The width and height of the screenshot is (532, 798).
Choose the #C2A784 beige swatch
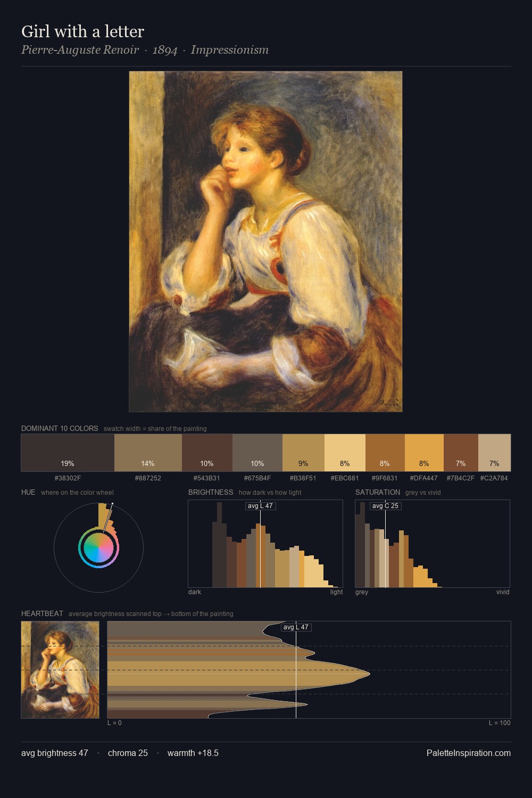[x=494, y=453]
